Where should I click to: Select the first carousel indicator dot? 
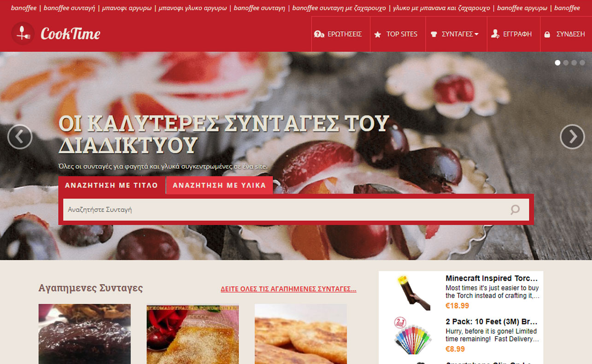(557, 63)
